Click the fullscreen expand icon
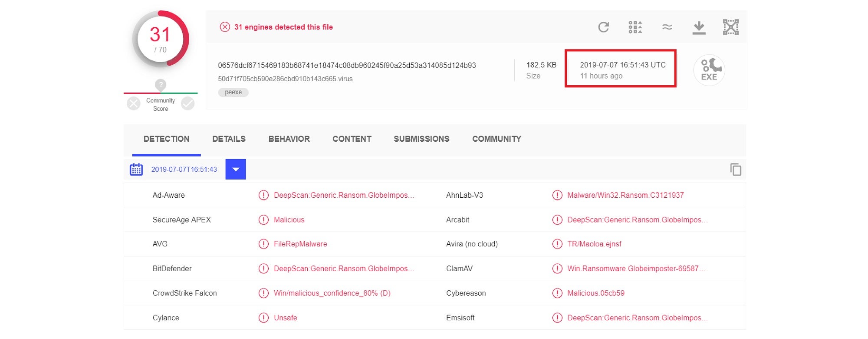868x339 pixels. coord(731,27)
